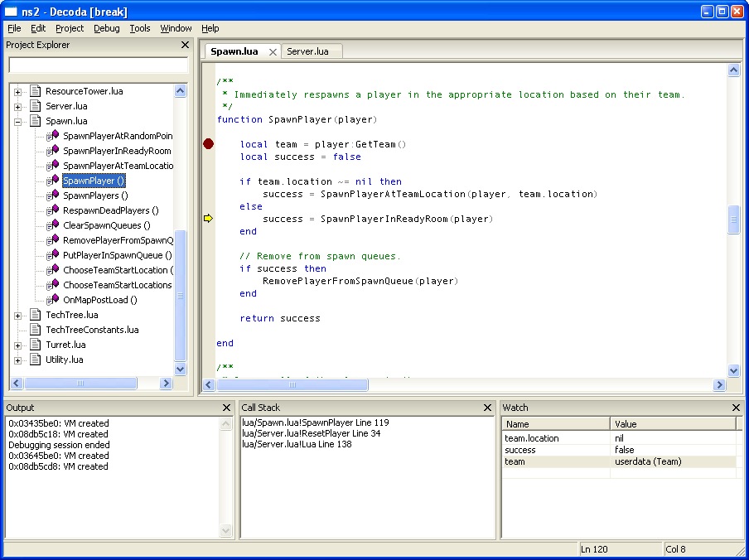Screen dimensions: 749x560
Task: Switch to the Server.lua tab
Action: (307, 51)
